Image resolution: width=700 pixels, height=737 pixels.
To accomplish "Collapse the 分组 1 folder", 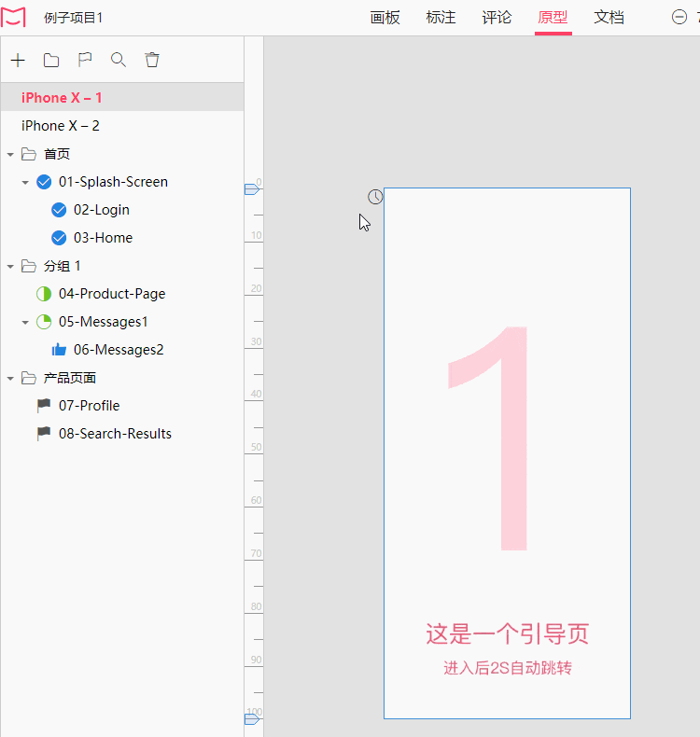I will pyautogui.click(x=10, y=267).
